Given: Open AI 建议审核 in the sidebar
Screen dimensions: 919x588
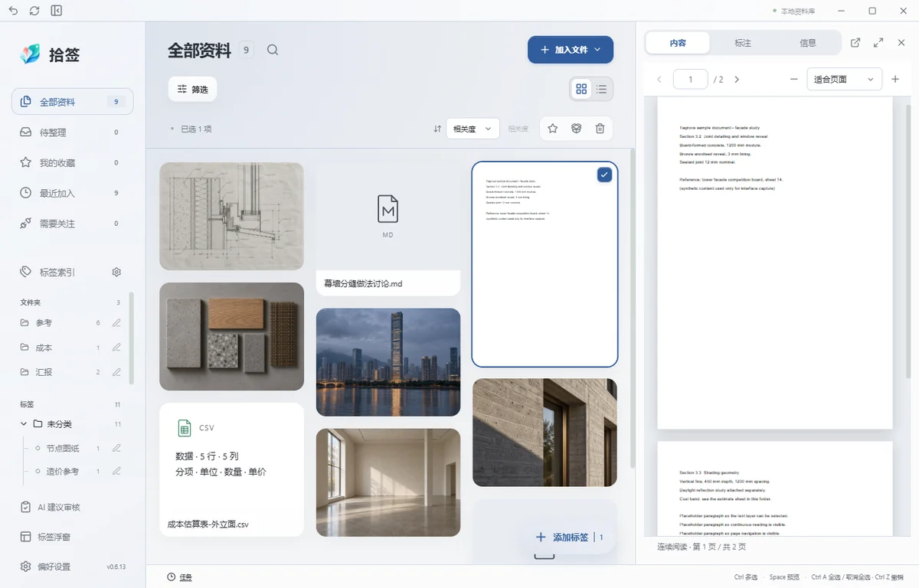Looking at the screenshot, I should click(x=73, y=507).
